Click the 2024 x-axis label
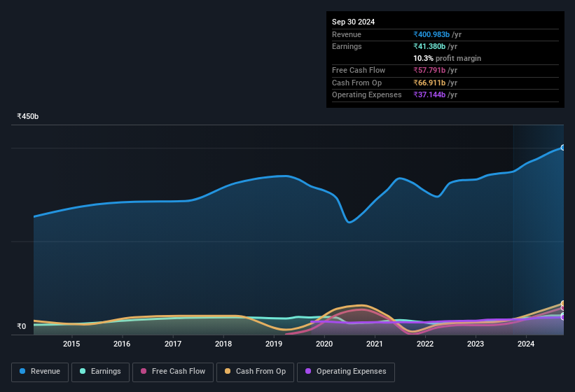Screen dimensions: 575x392 click(x=526, y=344)
